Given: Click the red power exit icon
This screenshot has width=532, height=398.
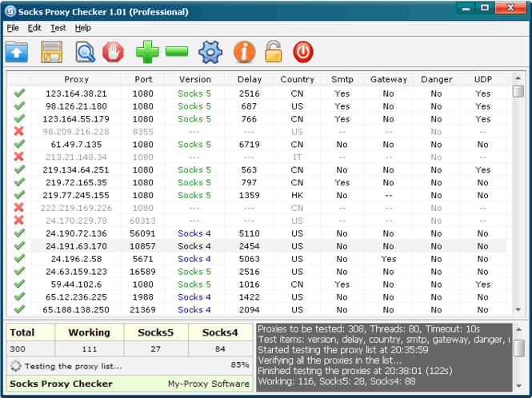Looking at the screenshot, I should pos(303,52).
